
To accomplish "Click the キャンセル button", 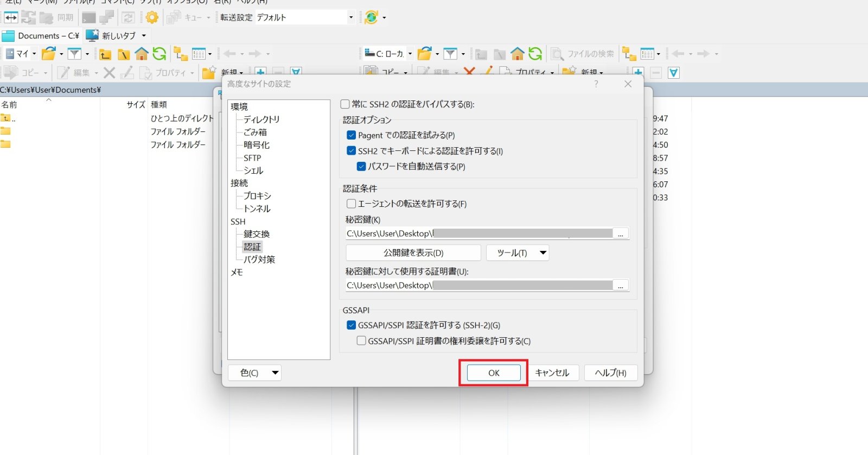I will tap(552, 372).
